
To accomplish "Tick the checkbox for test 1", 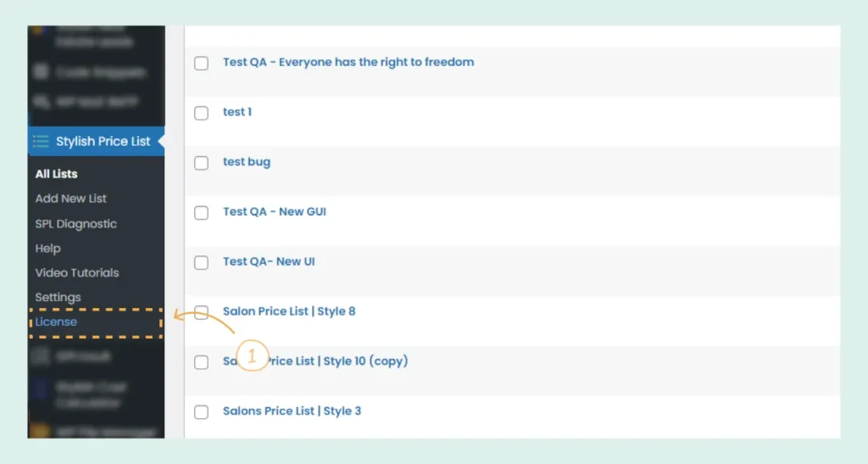I will click(202, 113).
